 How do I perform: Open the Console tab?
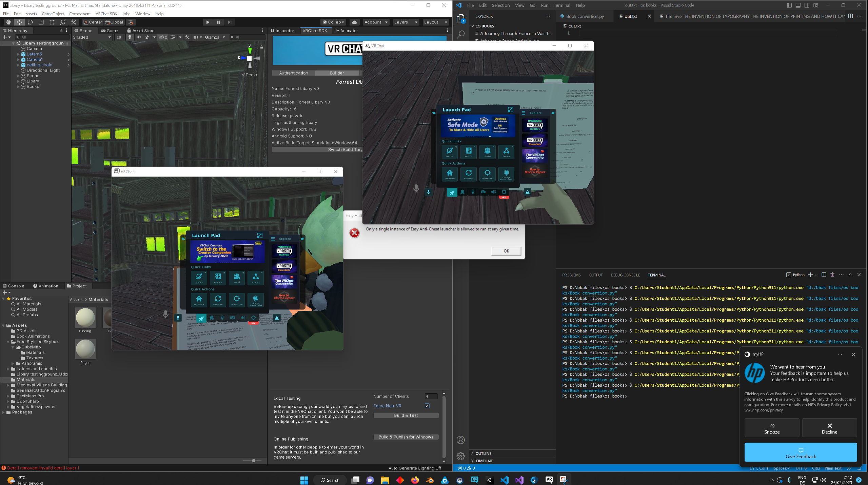tap(14, 286)
